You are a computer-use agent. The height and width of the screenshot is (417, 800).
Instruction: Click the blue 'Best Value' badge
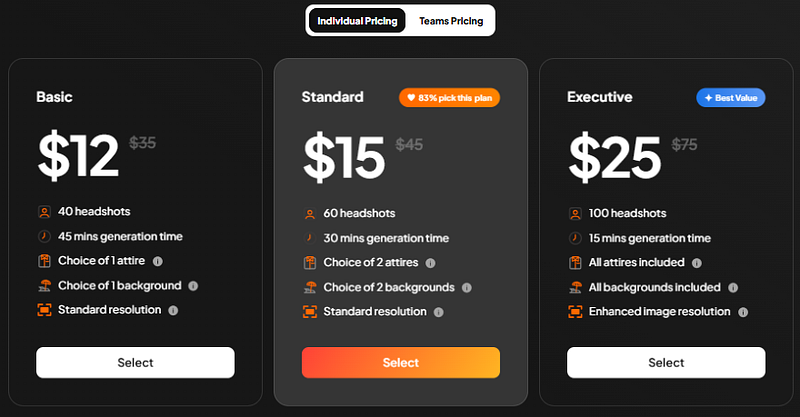pyautogui.click(x=731, y=97)
